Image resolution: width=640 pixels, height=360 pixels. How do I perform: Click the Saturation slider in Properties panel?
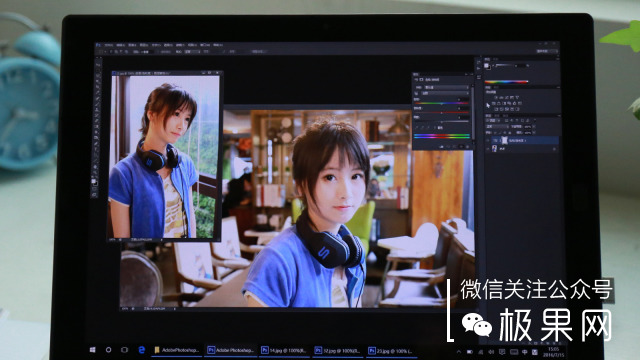click(x=442, y=113)
